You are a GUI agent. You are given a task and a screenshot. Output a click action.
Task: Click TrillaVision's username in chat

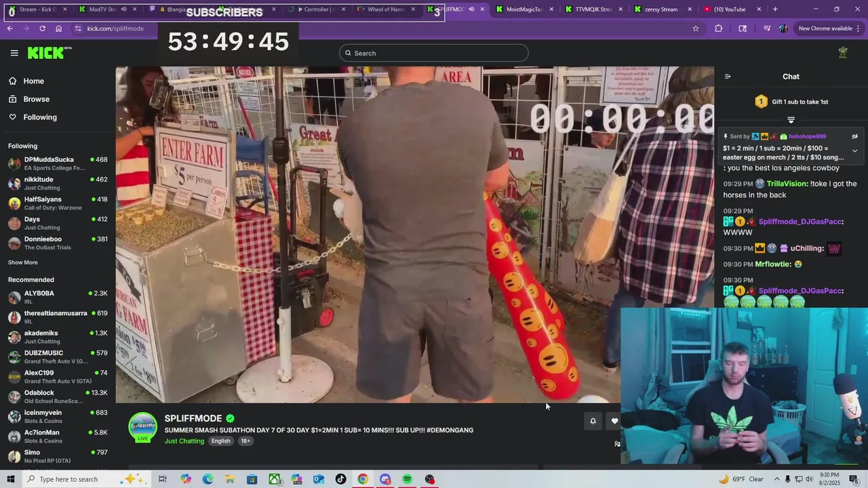click(x=787, y=184)
